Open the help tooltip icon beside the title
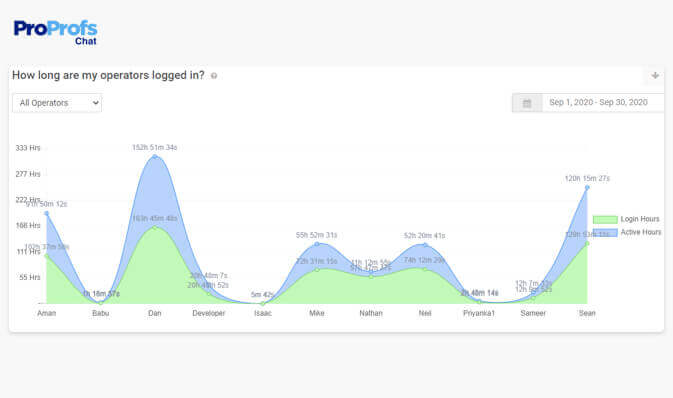Image resolution: width=673 pixels, height=398 pixels. pyautogui.click(x=214, y=76)
